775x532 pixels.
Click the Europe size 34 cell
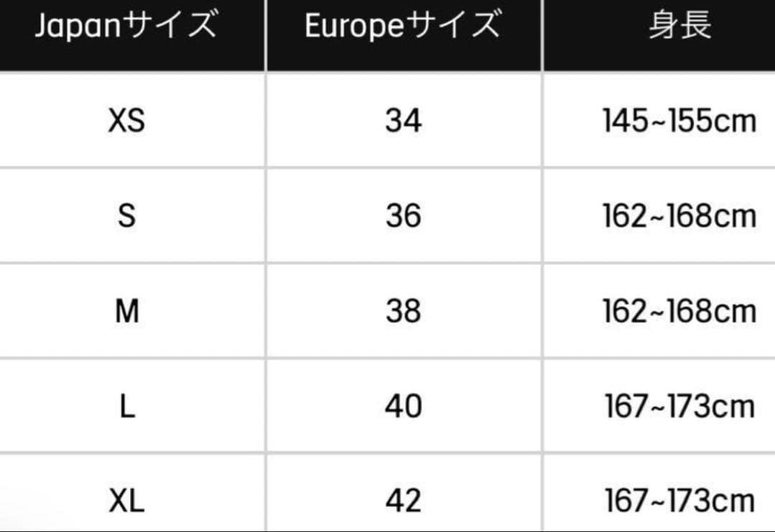(403, 120)
